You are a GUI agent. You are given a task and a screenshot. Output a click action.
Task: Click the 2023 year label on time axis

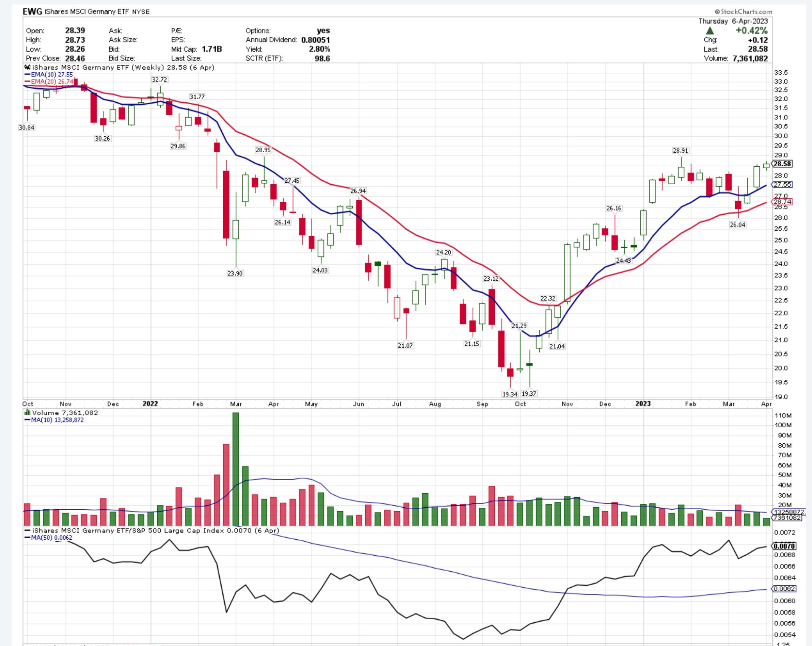pyautogui.click(x=643, y=404)
